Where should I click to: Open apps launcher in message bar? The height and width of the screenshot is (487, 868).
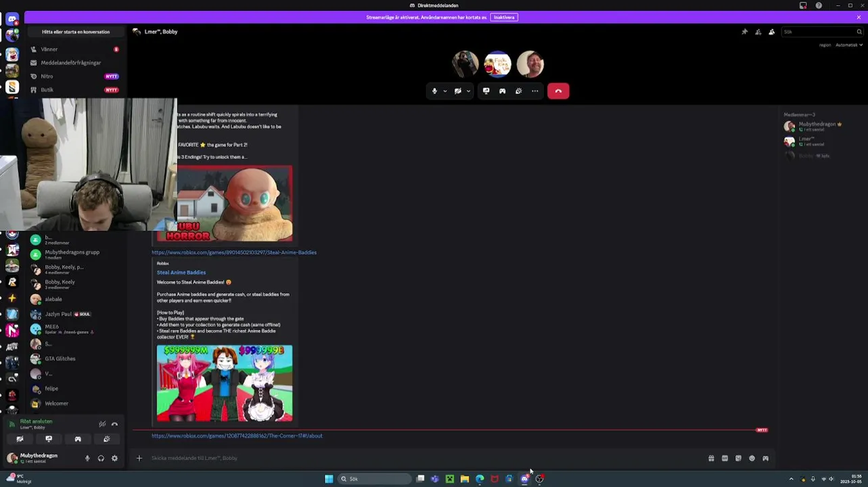765,458
